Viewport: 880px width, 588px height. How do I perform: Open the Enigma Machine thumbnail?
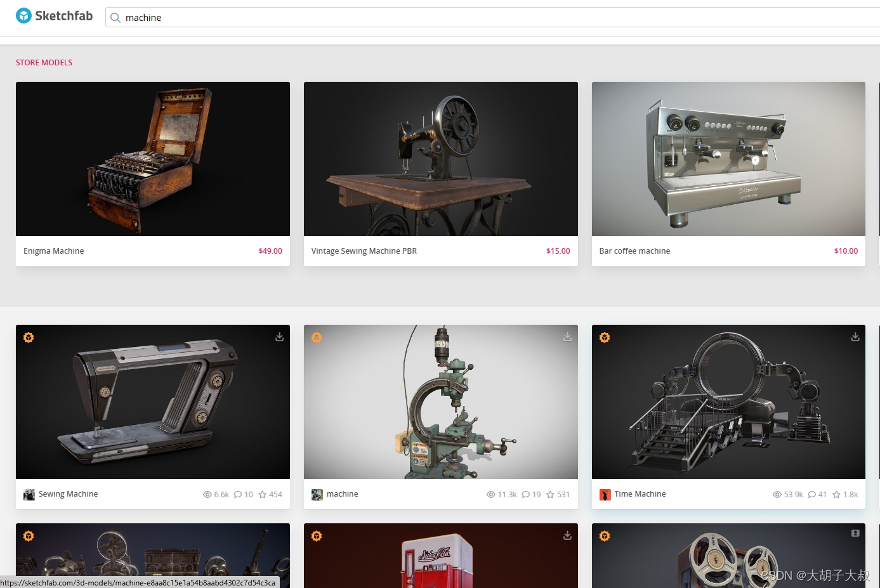tap(153, 159)
